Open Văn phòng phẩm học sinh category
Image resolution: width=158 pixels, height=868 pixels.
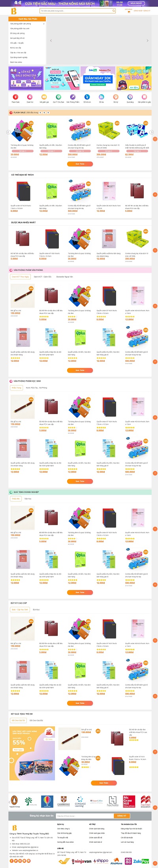20,28
